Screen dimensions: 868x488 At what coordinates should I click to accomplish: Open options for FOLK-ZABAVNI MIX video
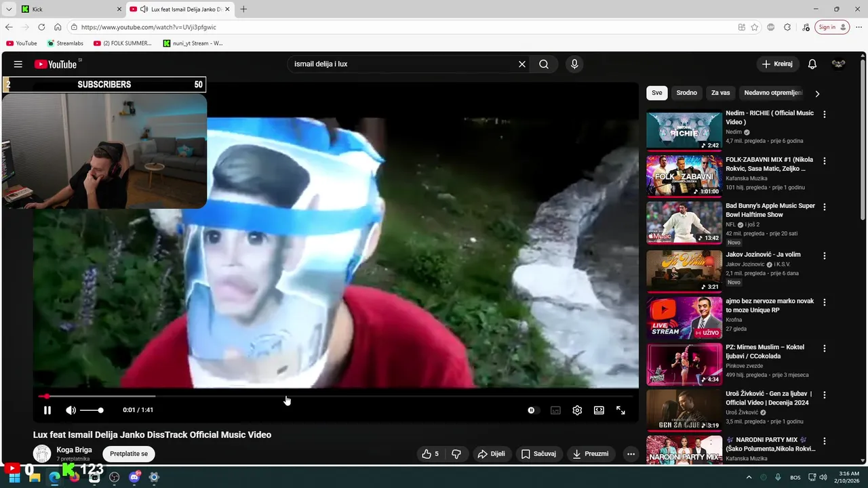[x=825, y=161]
